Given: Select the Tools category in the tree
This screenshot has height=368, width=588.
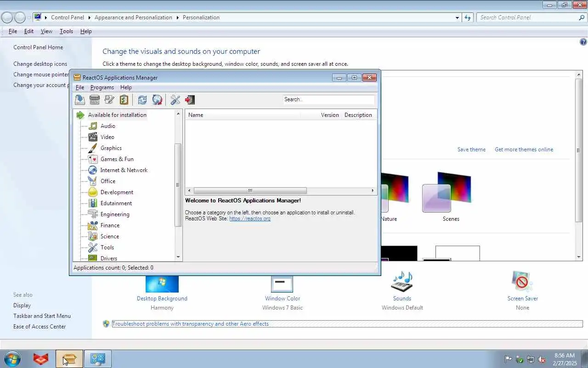Looking at the screenshot, I should [x=107, y=247].
